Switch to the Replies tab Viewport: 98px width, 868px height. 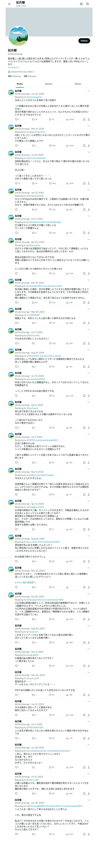(49, 84)
